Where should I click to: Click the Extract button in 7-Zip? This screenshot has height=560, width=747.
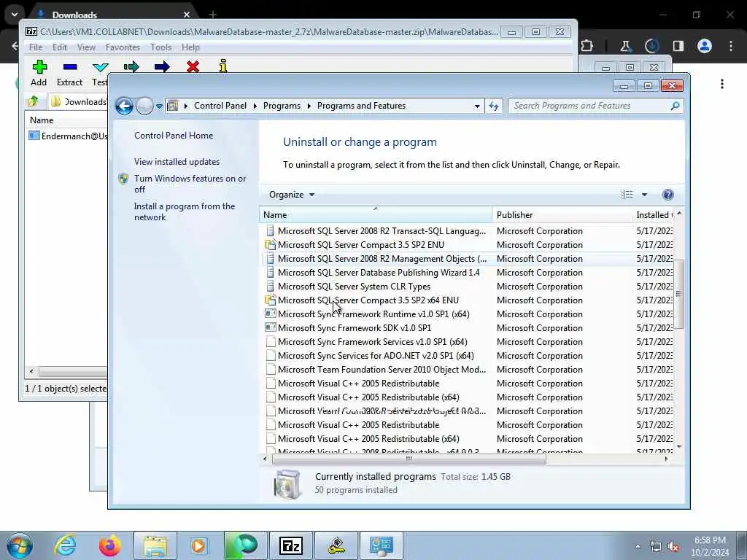point(69,73)
